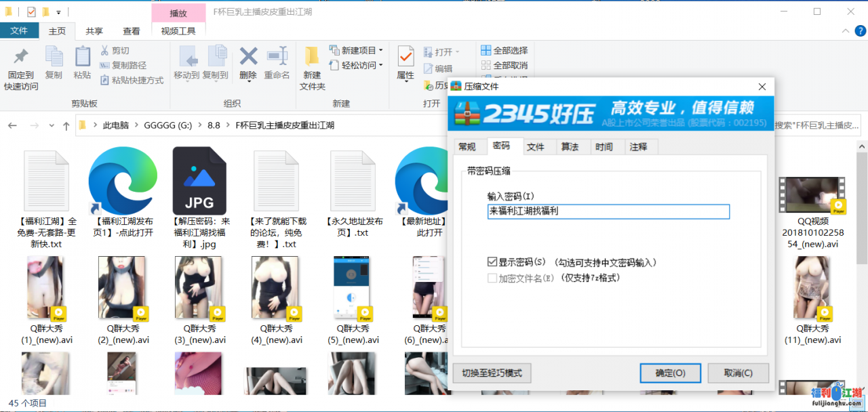Click the 确定(O) button
Image resolution: width=868 pixels, height=412 pixels.
(x=670, y=373)
